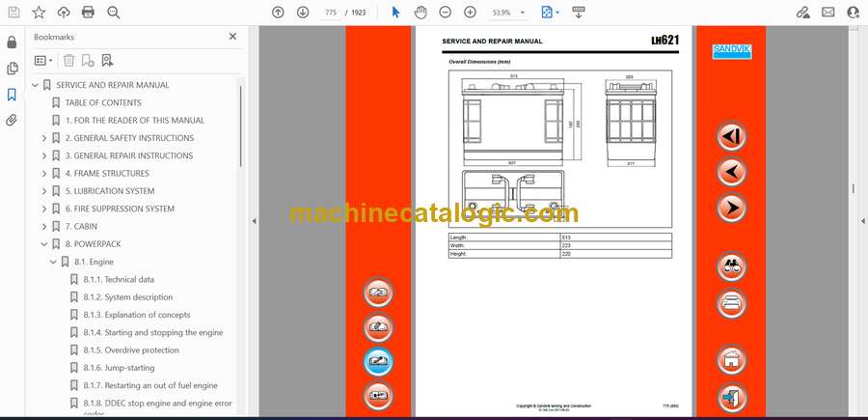Open the page thumbnails sidebar icon

coord(12,69)
